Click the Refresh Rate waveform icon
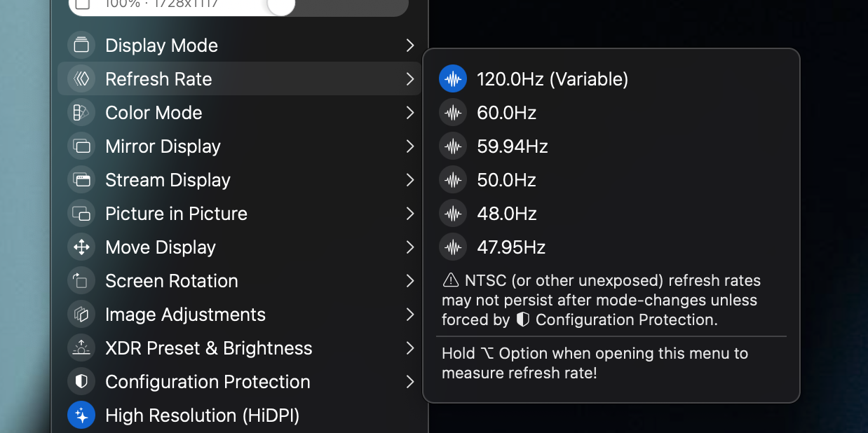 point(81,78)
